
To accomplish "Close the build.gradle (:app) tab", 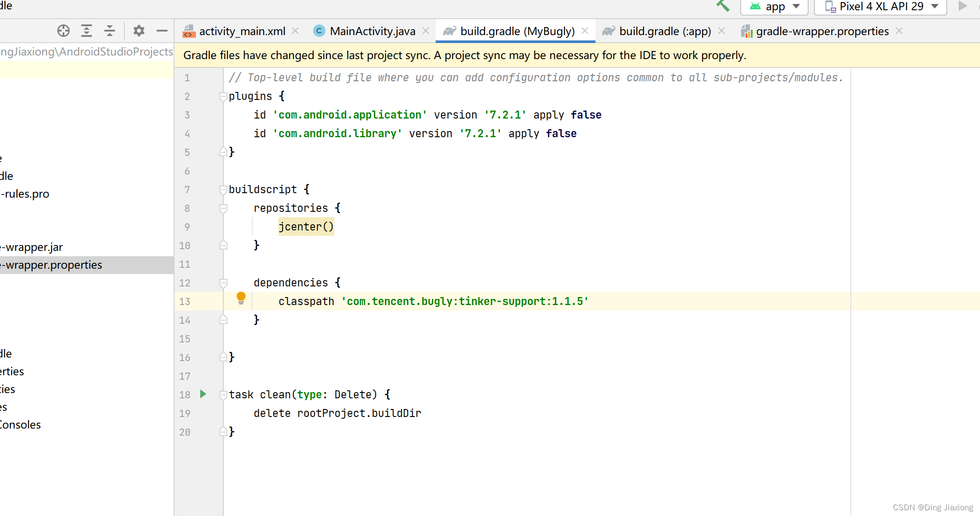I will (x=722, y=31).
